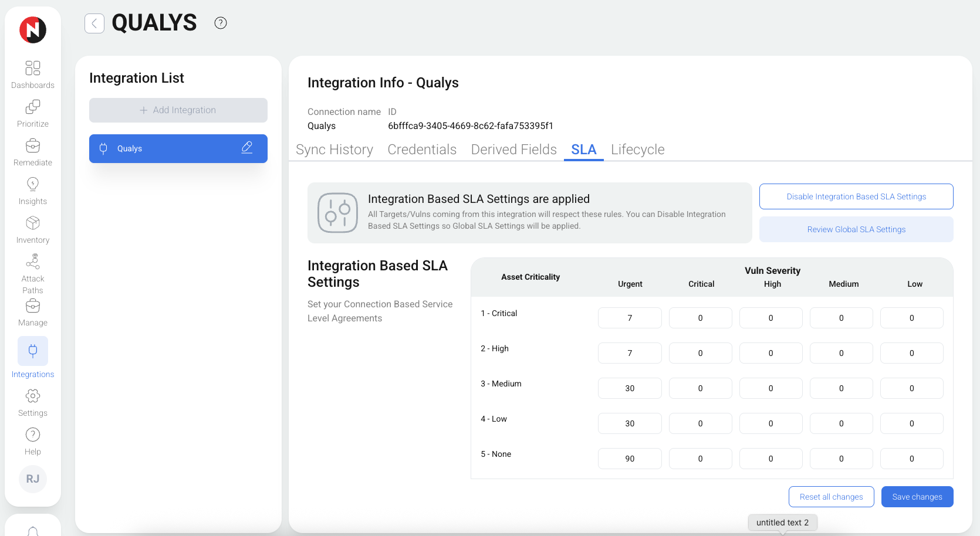Open the Credentials tab

[x=422, y=150]
